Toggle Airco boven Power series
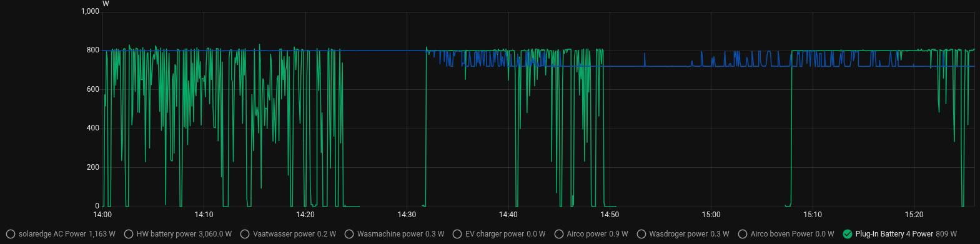 [x=786, y=234]
